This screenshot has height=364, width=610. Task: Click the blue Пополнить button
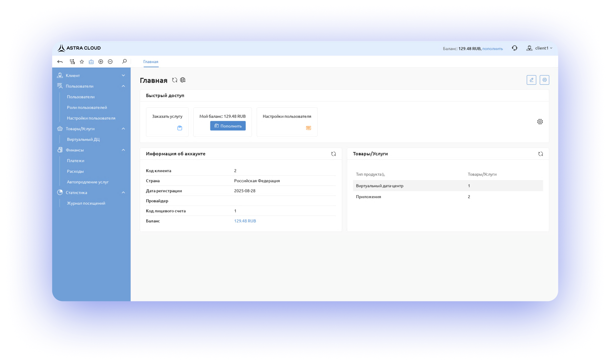click(228, 126)
